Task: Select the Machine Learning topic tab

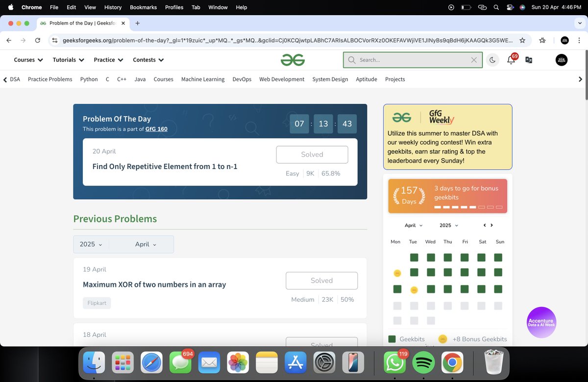Action: coord(203,79)
